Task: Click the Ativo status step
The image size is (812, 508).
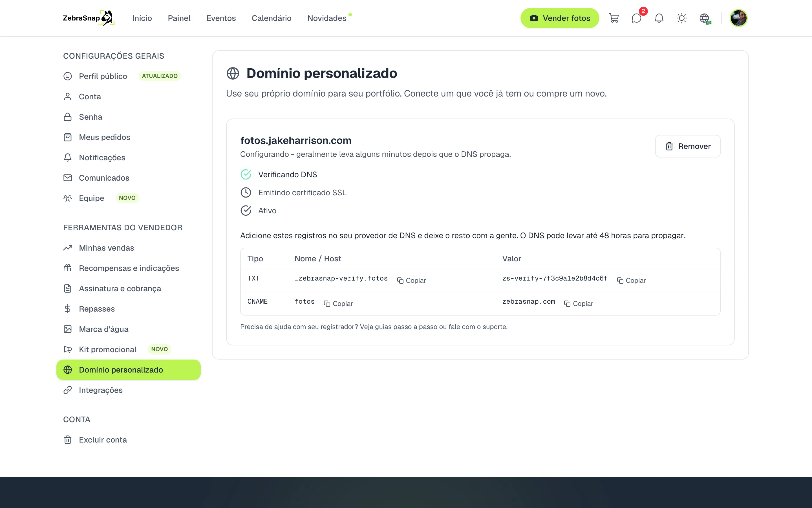Action: pos(258,211)
